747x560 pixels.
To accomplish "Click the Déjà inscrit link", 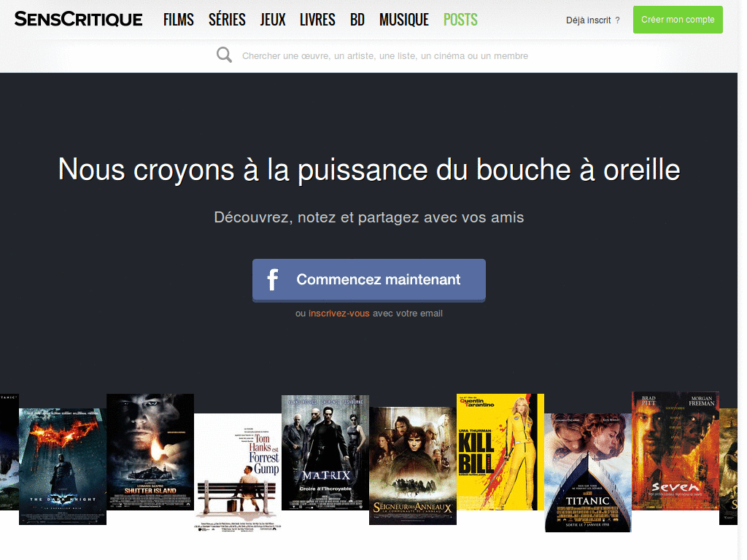I will point(592,20).
